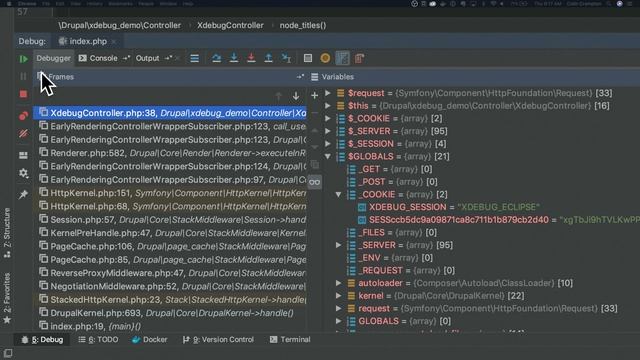Switch to the Output tab
640x360 pixels.
pos(147,58)
